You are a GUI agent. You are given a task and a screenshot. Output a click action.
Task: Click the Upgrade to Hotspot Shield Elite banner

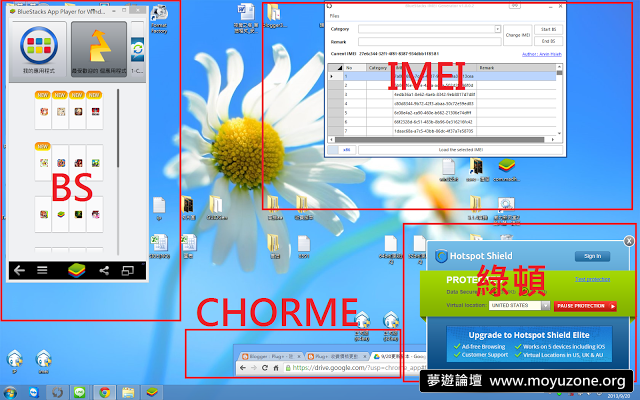(529, 345)
